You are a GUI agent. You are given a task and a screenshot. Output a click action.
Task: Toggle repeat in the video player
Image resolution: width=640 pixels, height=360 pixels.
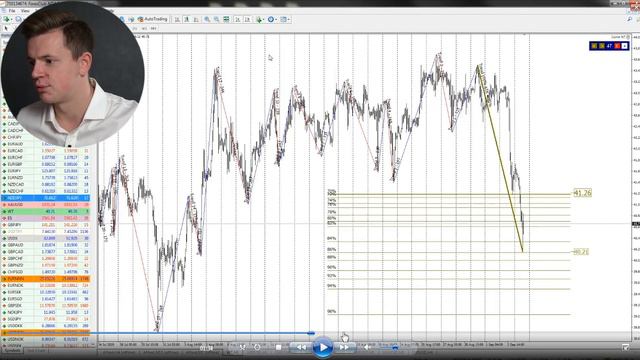tap(257, 347)
